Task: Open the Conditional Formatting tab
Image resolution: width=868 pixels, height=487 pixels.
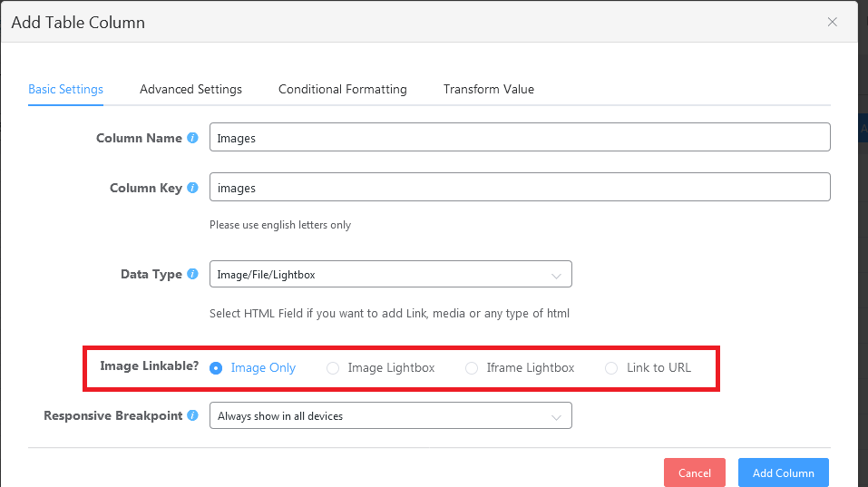Action: pyautogui.click(x=342, y=89)
